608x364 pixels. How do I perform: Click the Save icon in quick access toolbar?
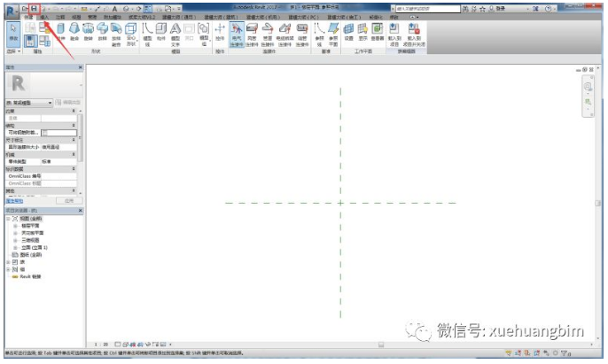tap(34, 9)
